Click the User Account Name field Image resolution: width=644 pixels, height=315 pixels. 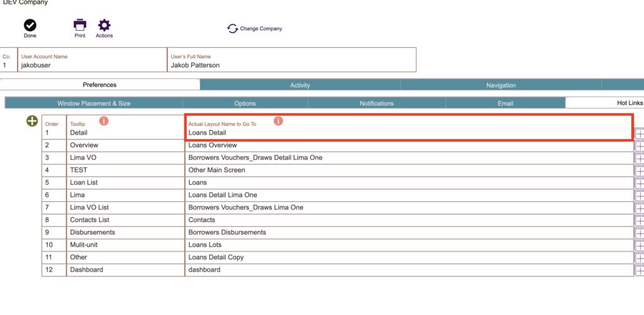point(92,60)
